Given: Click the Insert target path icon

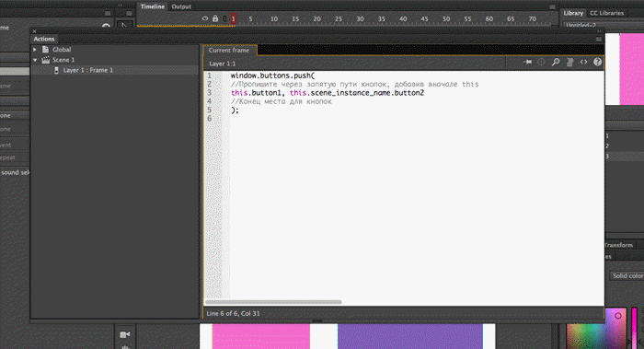Looking at the screenshot, I should (542, 62).
